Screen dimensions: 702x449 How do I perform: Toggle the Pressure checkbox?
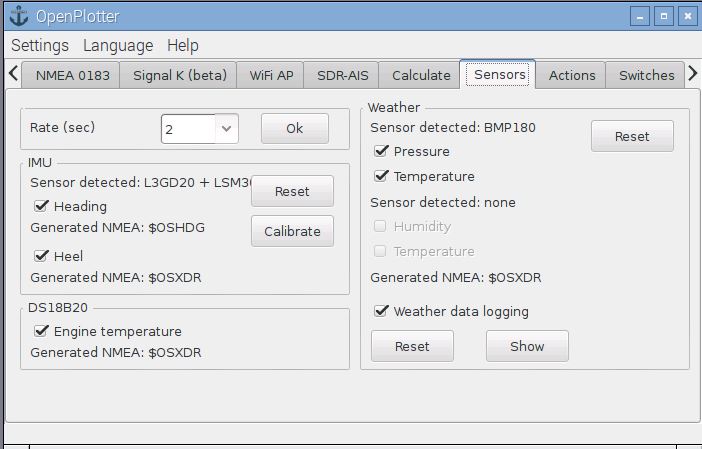click(381, 151)
